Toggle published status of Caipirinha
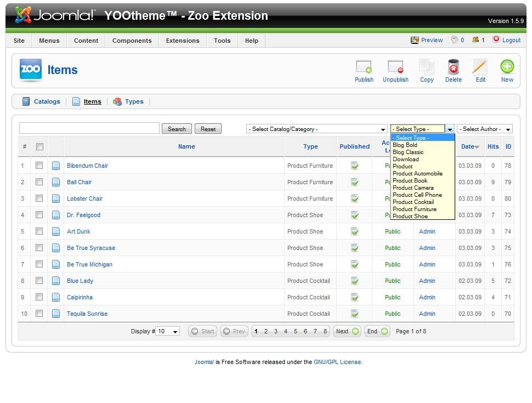 (x=354, y=297)
